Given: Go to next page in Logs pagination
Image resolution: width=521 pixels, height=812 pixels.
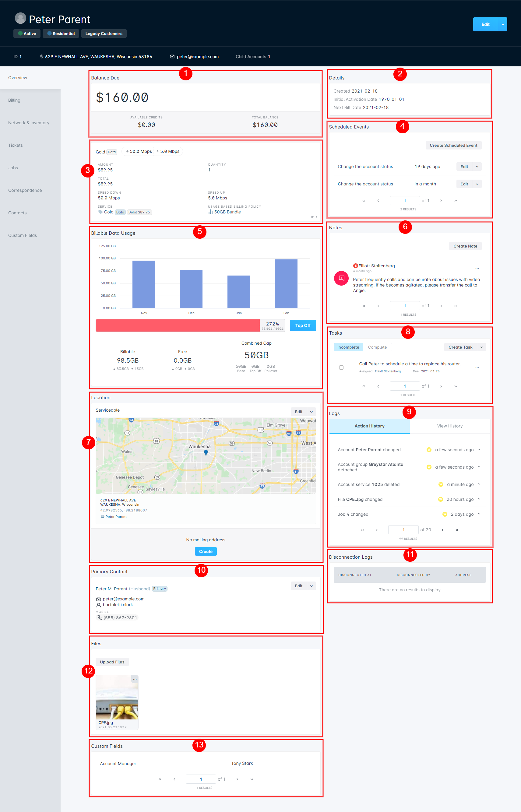Looking at the screenshot, I should tap(442, 530).
